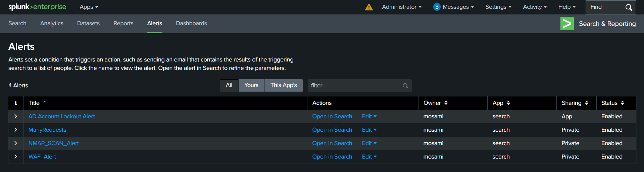Screen dimensions: 644x172
Task: Sort alerts by Sharing column
Action: [x=575, y=103]
